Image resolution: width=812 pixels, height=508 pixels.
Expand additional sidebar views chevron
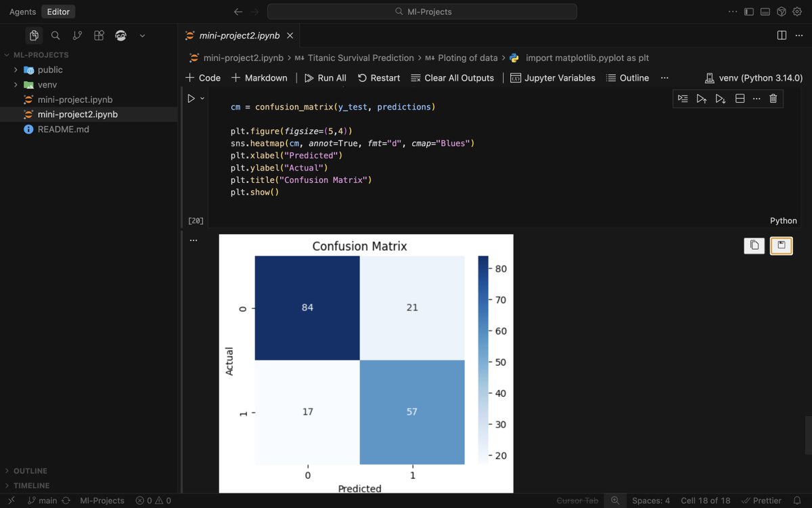point(142,35)
